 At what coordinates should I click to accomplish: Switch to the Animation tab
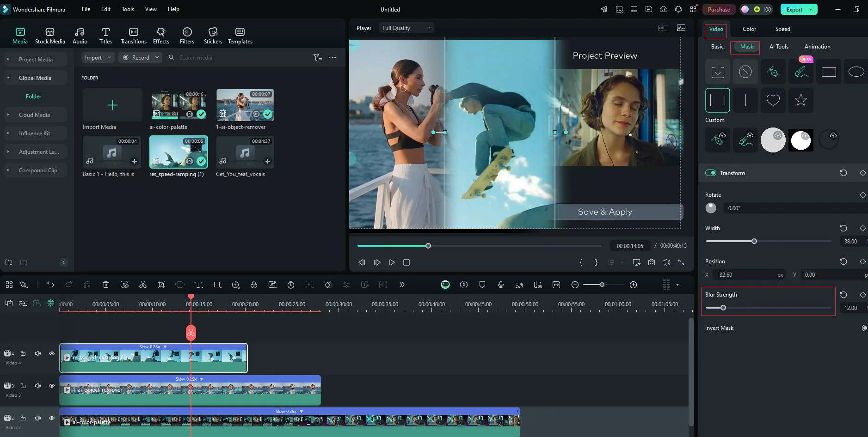(817, 47)
